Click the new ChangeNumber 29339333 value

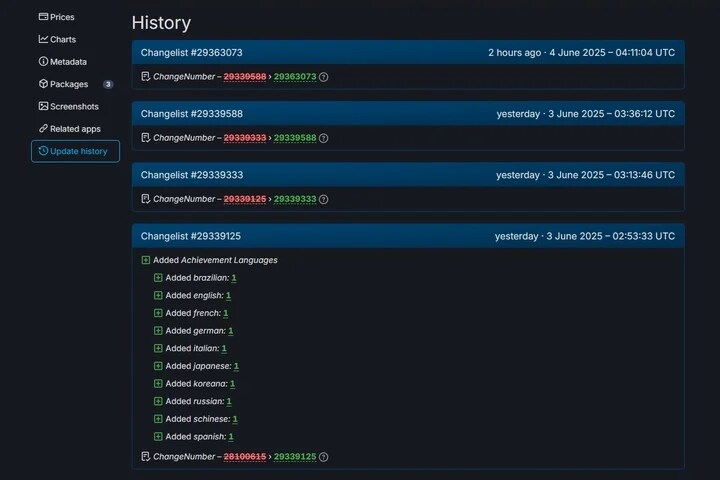pyautogui.click(x=295, y=199)
